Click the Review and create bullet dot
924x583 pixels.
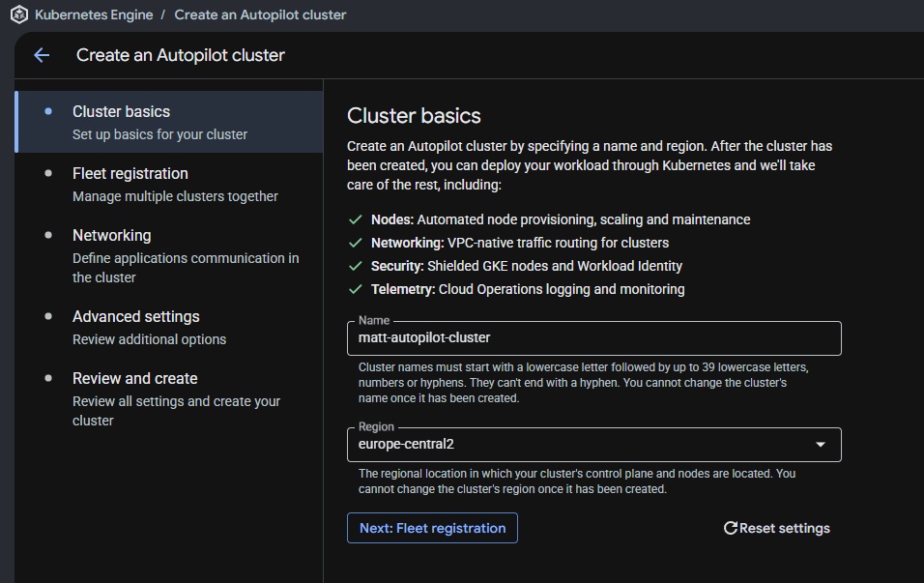coord(48,378)
